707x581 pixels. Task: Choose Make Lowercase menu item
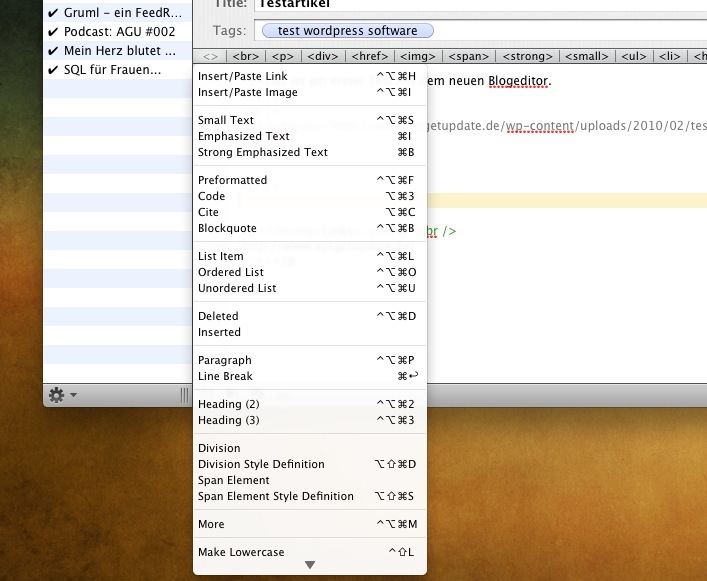[x=241, y=552]
